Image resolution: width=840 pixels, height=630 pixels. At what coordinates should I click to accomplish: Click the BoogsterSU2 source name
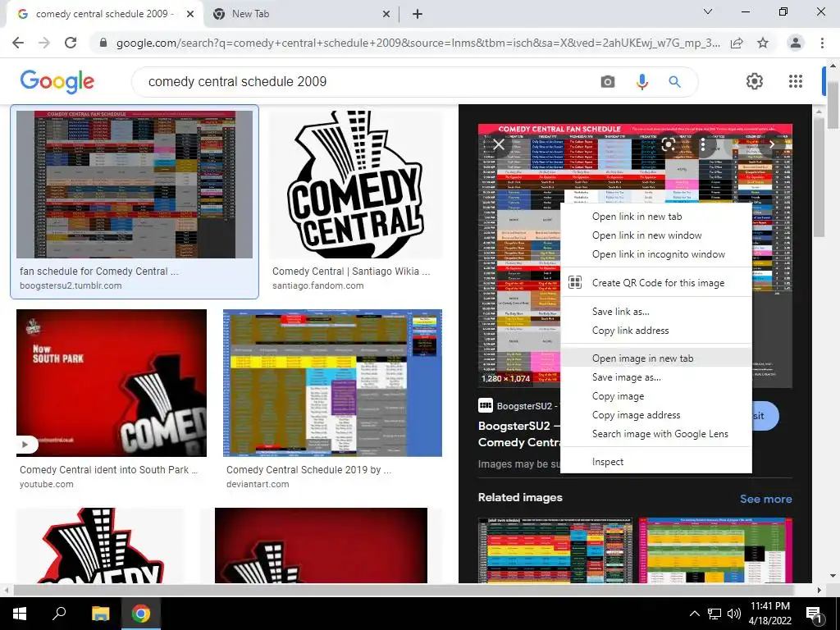(523, 406)
